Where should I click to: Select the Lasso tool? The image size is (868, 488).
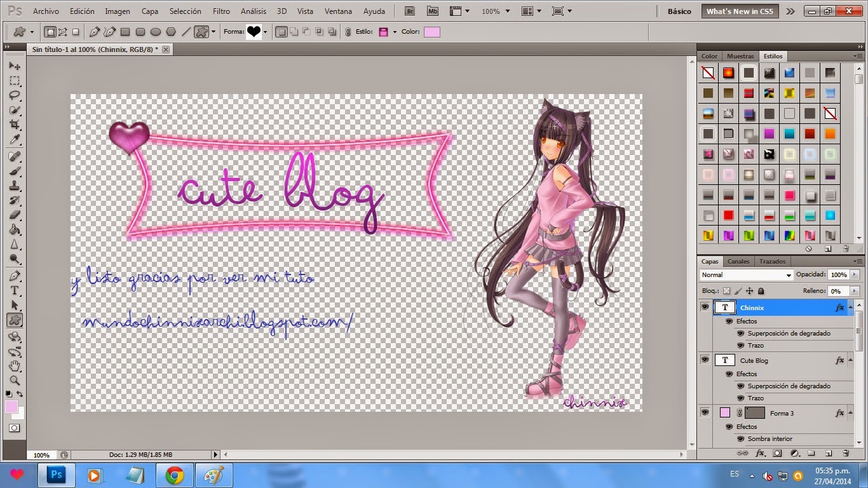point(15,95)
